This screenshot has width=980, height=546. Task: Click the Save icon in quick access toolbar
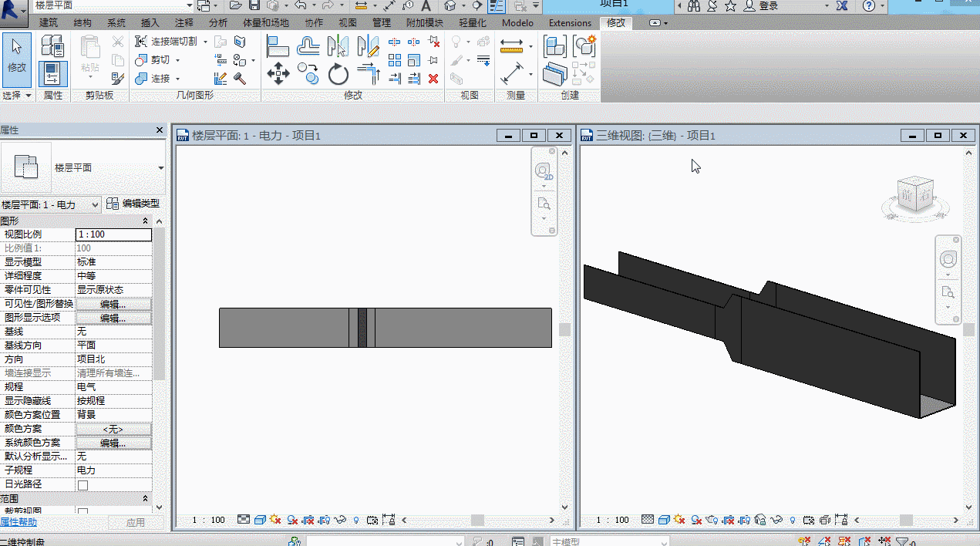[x=254, y=5]
